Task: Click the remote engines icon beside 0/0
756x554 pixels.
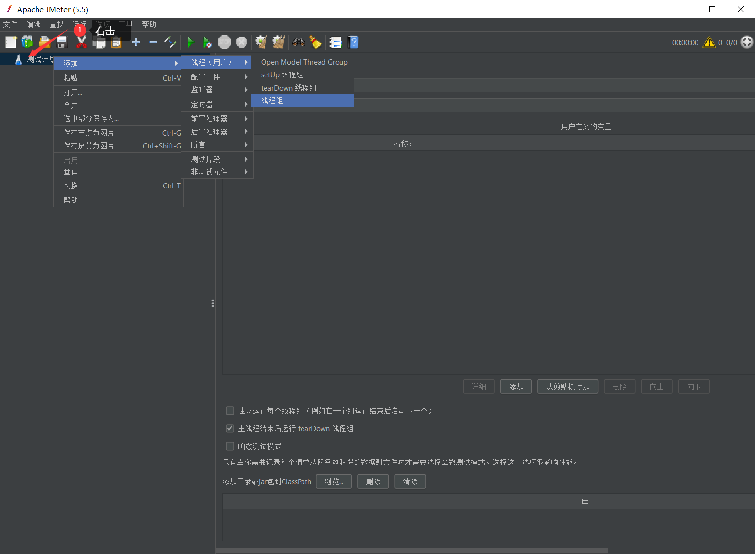Action: (x=747, y=42)
